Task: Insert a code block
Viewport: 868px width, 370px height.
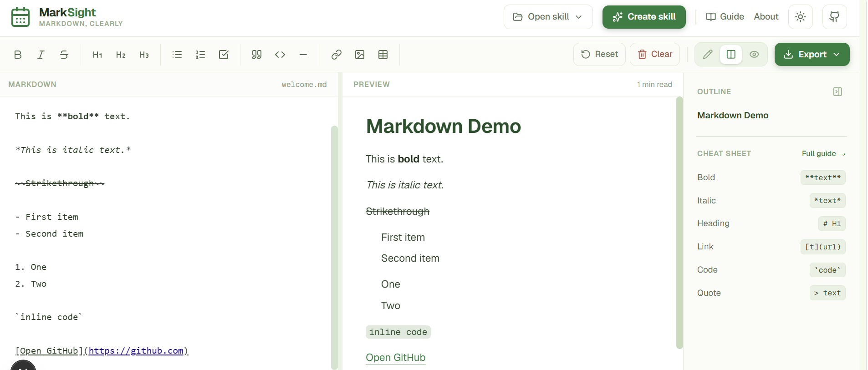Action: (x=280, y=55)
